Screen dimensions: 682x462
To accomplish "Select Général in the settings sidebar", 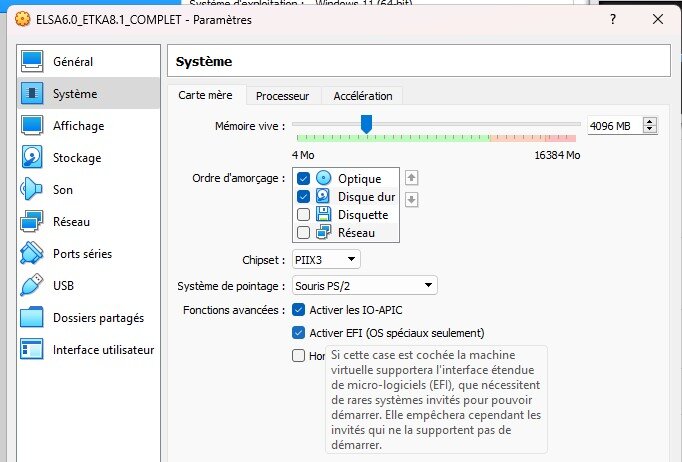I will 73,62.
